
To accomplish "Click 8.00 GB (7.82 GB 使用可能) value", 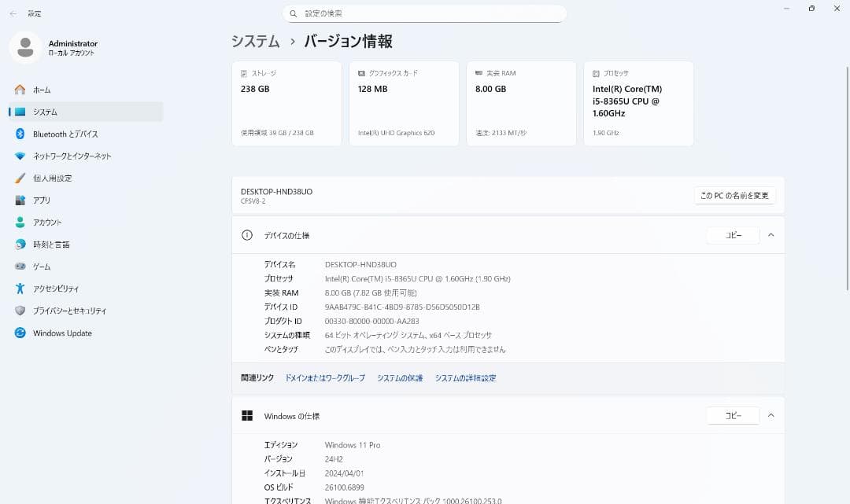I will tap(371, 292).
